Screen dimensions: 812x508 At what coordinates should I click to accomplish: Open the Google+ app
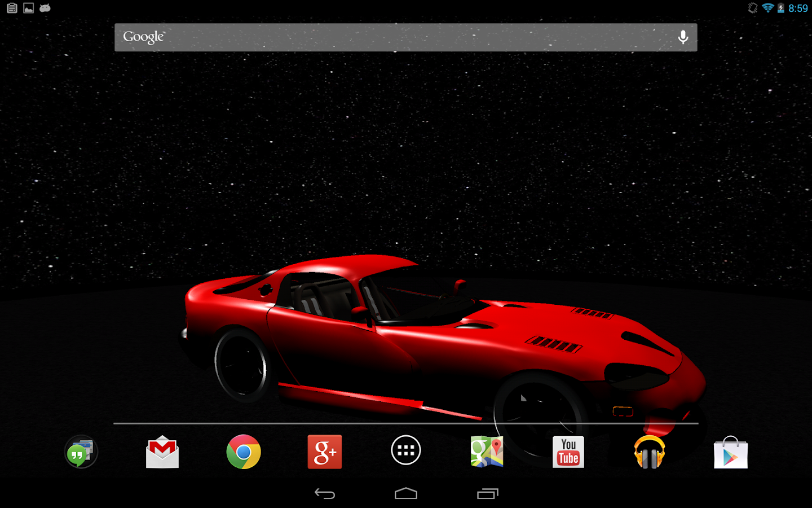pyautogui.click(x=325, y=452)
